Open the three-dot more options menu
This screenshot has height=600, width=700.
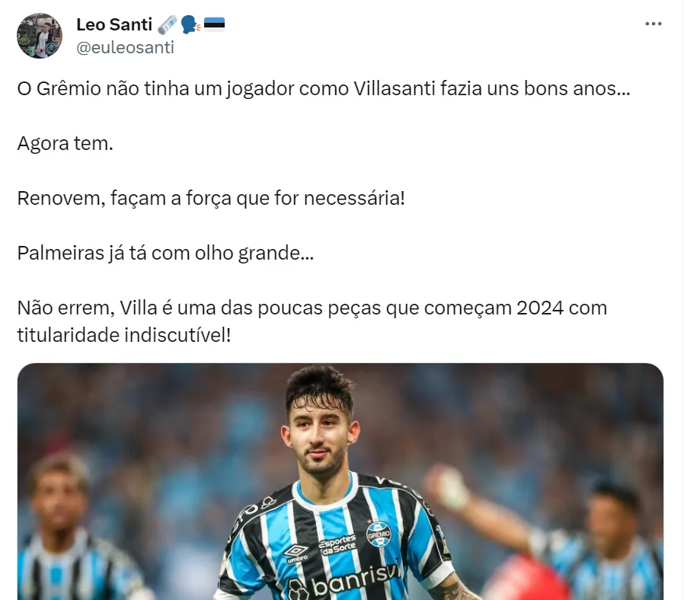pos(653,24)
